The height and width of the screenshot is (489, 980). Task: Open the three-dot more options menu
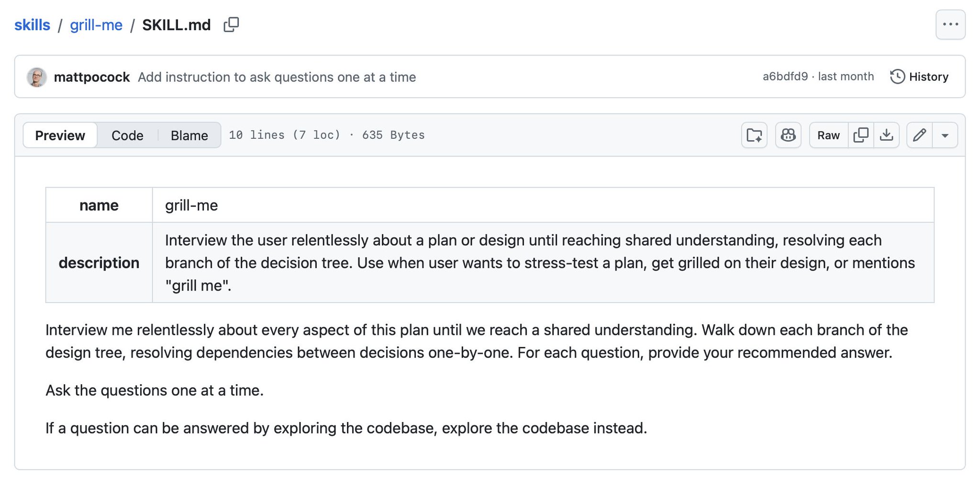click(x=950, y=24)
